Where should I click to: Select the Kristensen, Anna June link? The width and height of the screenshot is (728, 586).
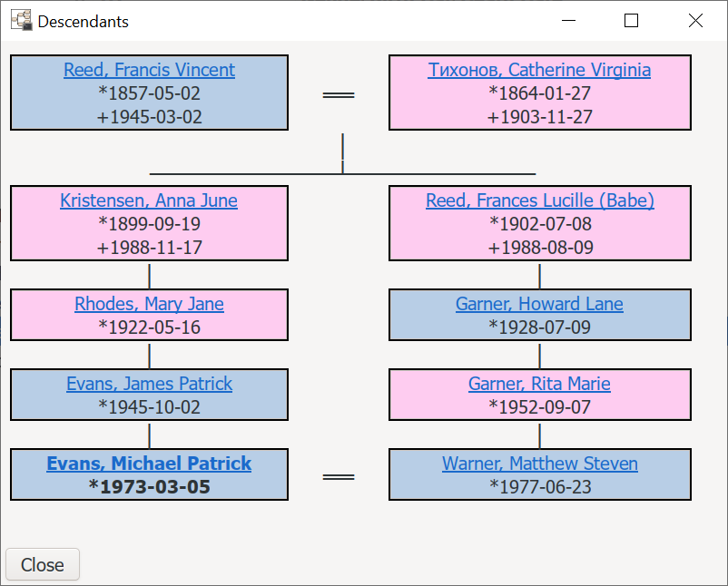click(x=149, y=200)
